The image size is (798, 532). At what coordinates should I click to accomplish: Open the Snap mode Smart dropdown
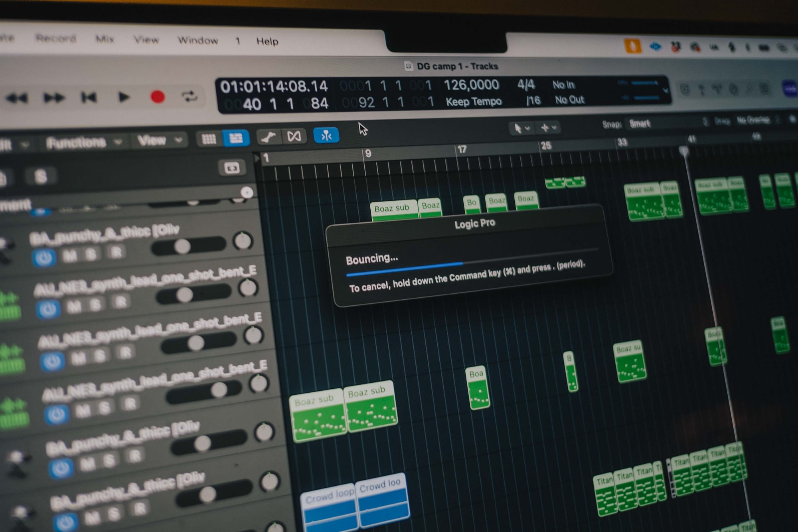(x=640, y=124)
